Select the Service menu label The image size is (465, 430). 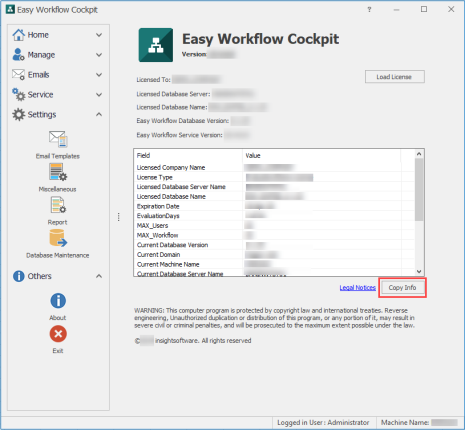pos(40,95)
